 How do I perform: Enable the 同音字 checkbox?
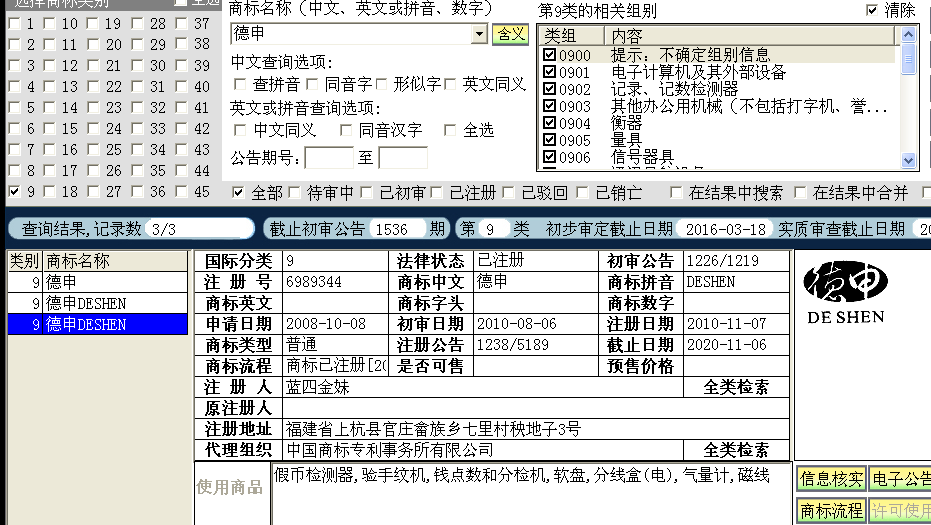(312, 84)
